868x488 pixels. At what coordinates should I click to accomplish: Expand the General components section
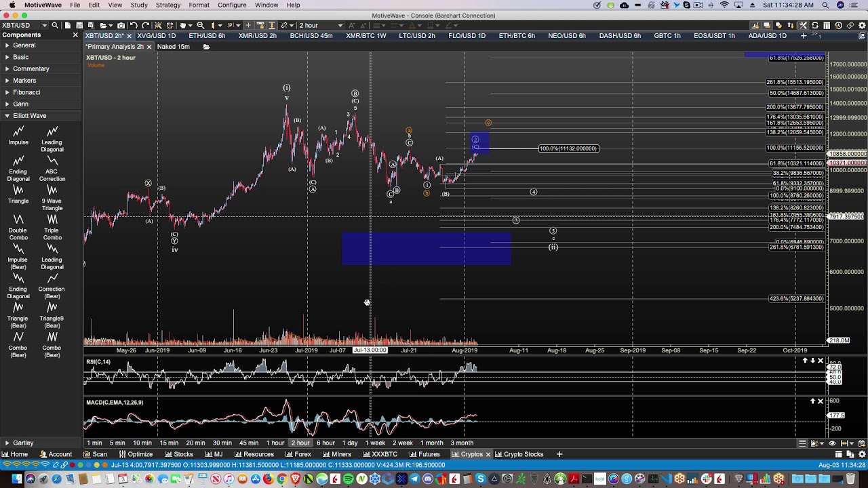click(x=41, y=45)
